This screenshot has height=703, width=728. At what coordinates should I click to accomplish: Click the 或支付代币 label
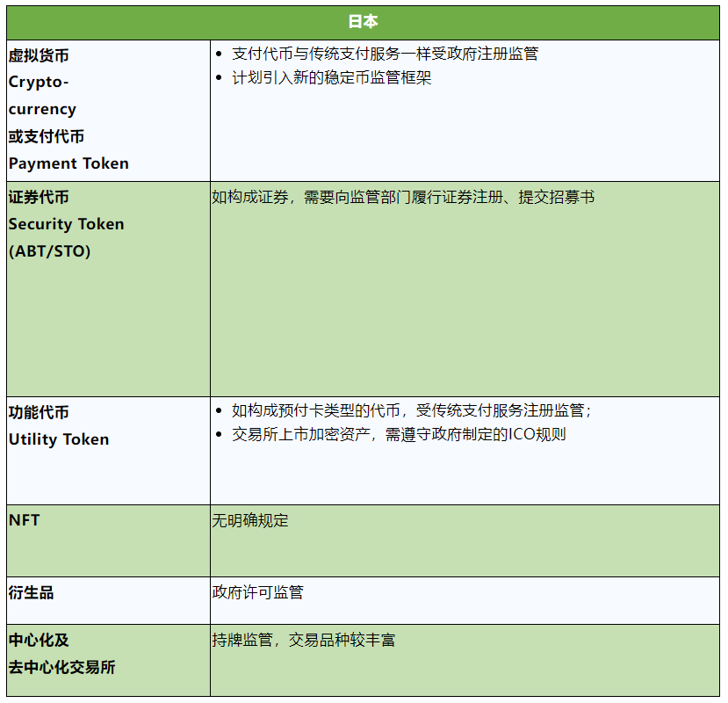[47, 136]
